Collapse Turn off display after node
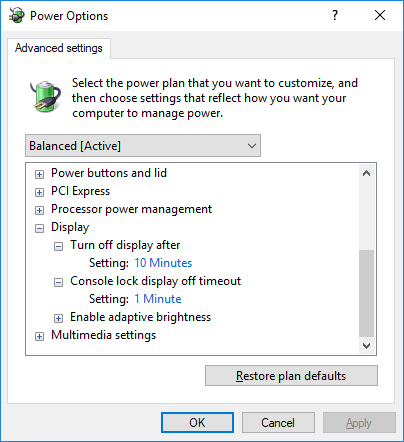The image size is (404, 442). pos(58,246)
